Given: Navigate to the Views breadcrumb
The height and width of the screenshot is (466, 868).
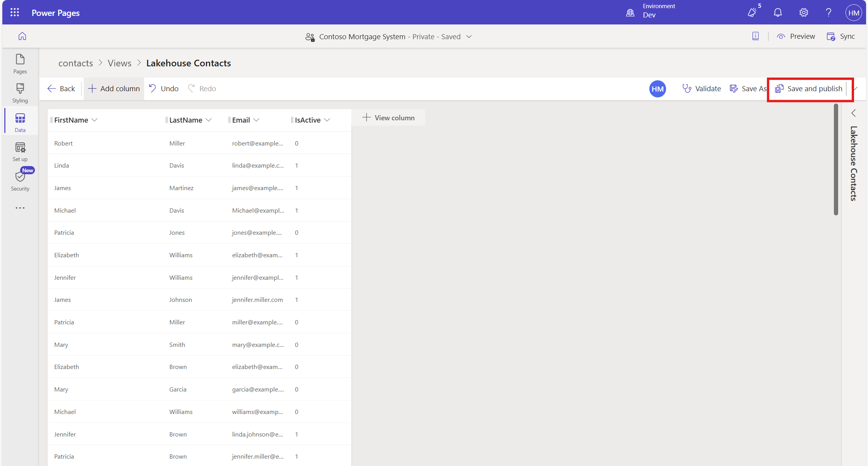Looking at the screenshot, I should point(119,63).
